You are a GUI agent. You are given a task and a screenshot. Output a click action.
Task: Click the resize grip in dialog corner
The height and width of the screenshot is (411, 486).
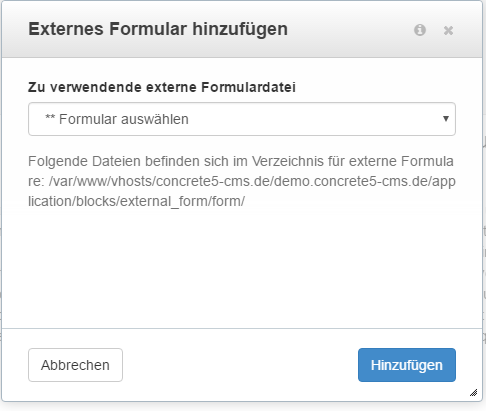click(x=473, y=392)
